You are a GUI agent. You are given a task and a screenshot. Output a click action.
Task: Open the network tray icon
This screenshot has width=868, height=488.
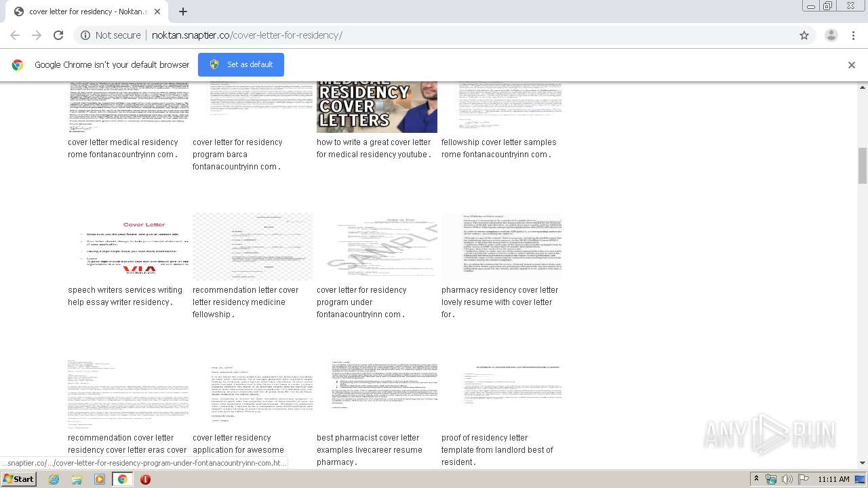pos(771,479)
